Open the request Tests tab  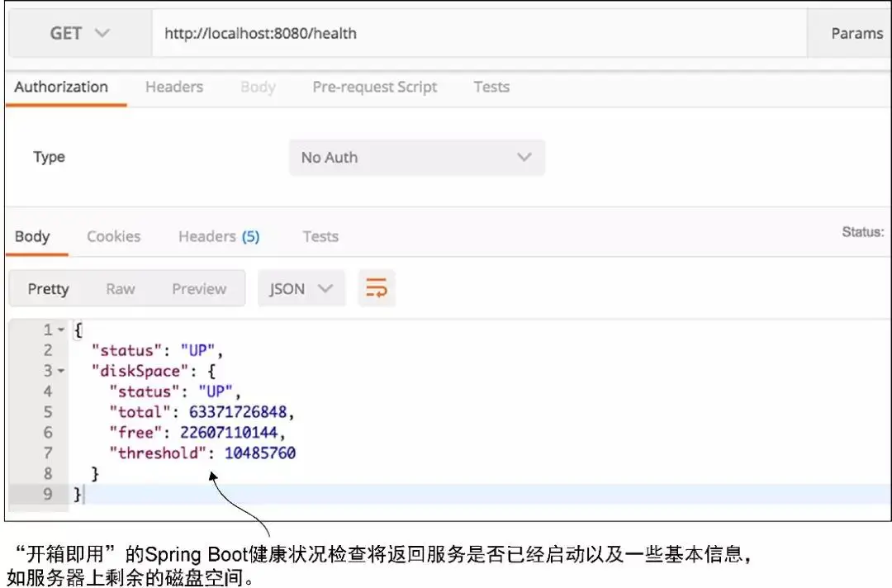click(x=491, y=87)
